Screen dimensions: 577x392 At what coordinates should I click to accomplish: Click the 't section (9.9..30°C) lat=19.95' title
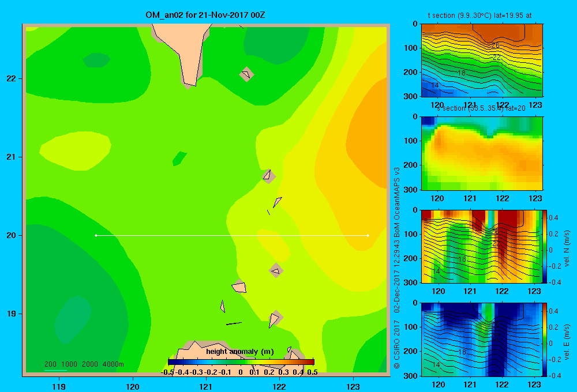479,16
